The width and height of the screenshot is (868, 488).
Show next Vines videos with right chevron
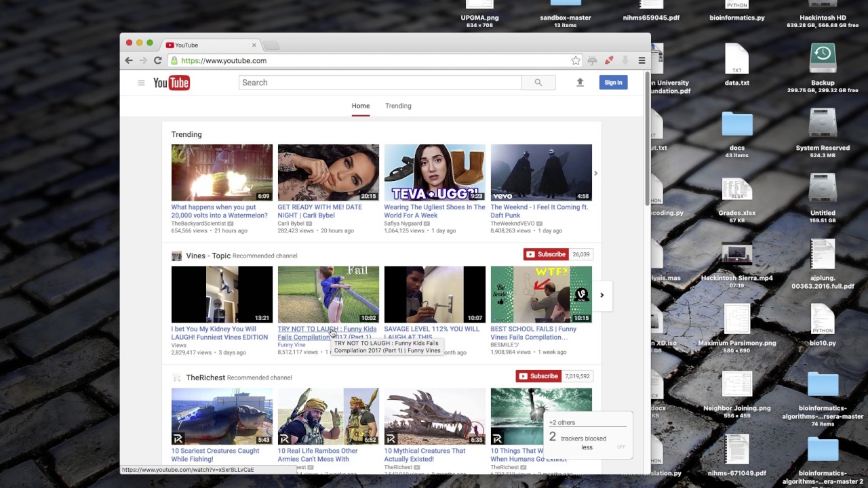601,295
